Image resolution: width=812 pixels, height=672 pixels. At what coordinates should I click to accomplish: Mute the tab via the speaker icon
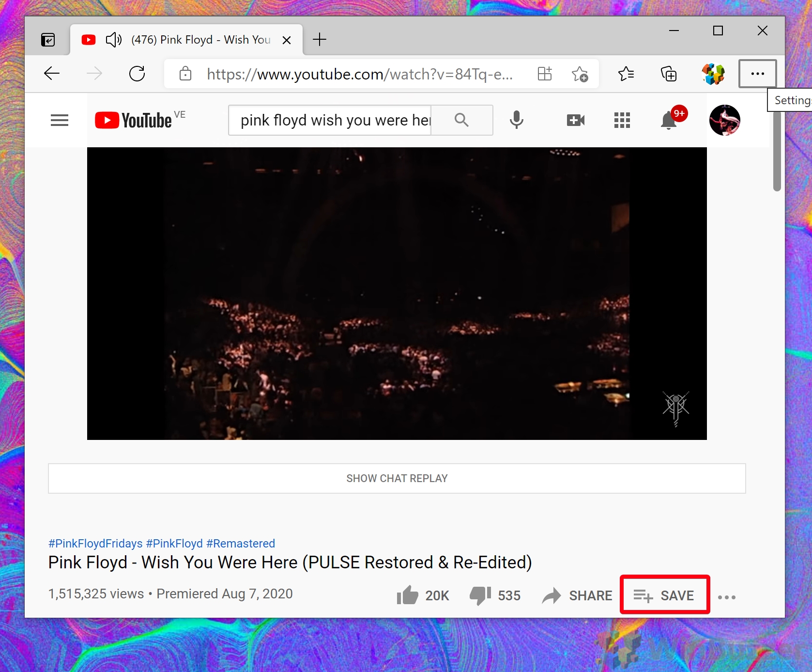tap(113, 40)
